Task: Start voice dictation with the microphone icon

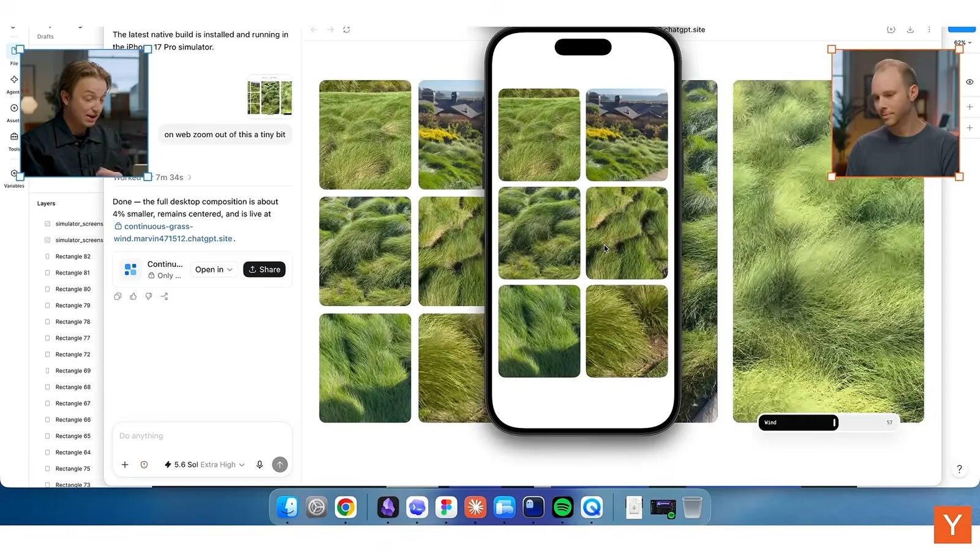Action: click(x=260, y=465)
